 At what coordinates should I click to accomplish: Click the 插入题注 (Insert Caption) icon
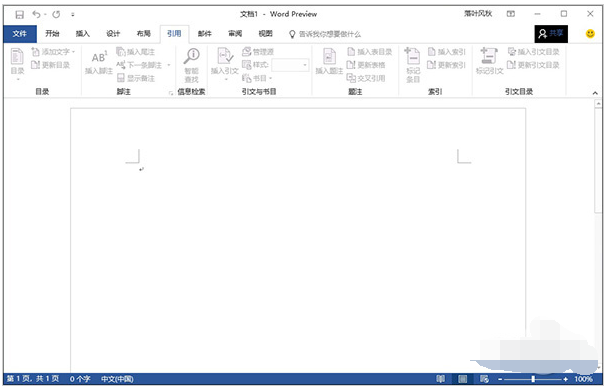click(x=329, y=61)
